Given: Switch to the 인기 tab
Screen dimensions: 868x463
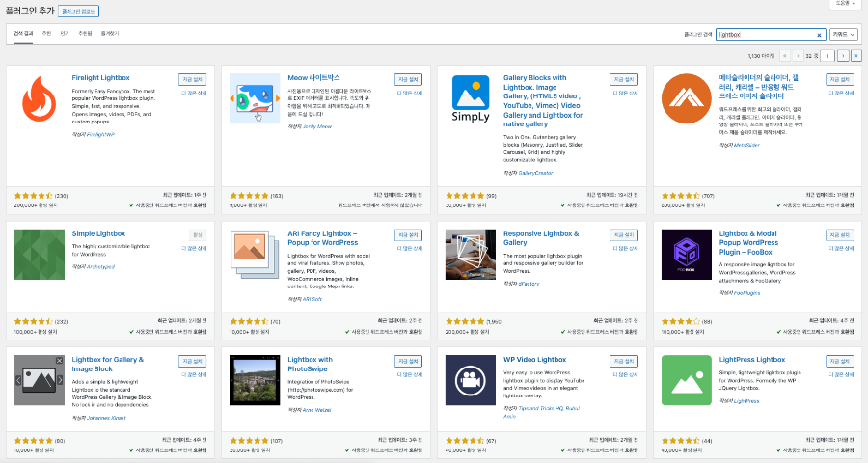Looking at the screenshot, I should (65, 33).
